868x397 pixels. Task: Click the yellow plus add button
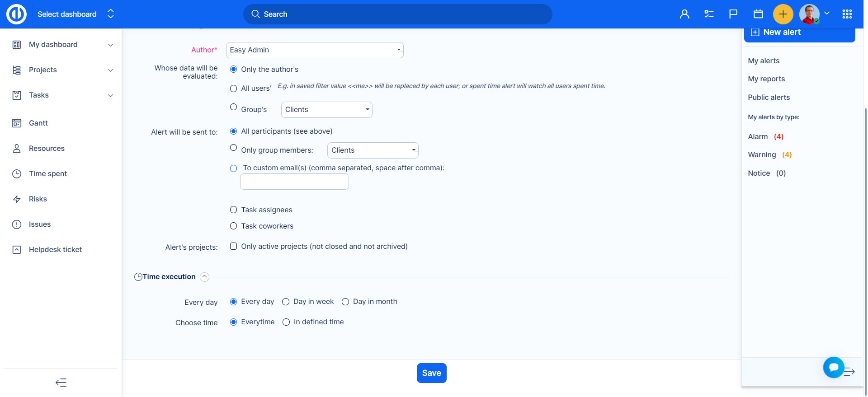point(783,14)
